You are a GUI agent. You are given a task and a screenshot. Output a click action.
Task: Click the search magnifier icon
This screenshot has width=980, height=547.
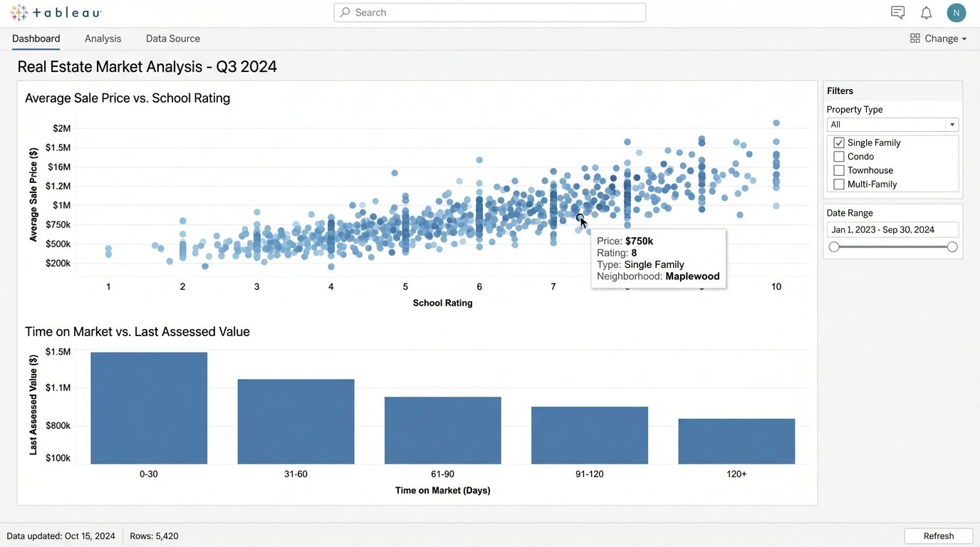coord(345,12)
